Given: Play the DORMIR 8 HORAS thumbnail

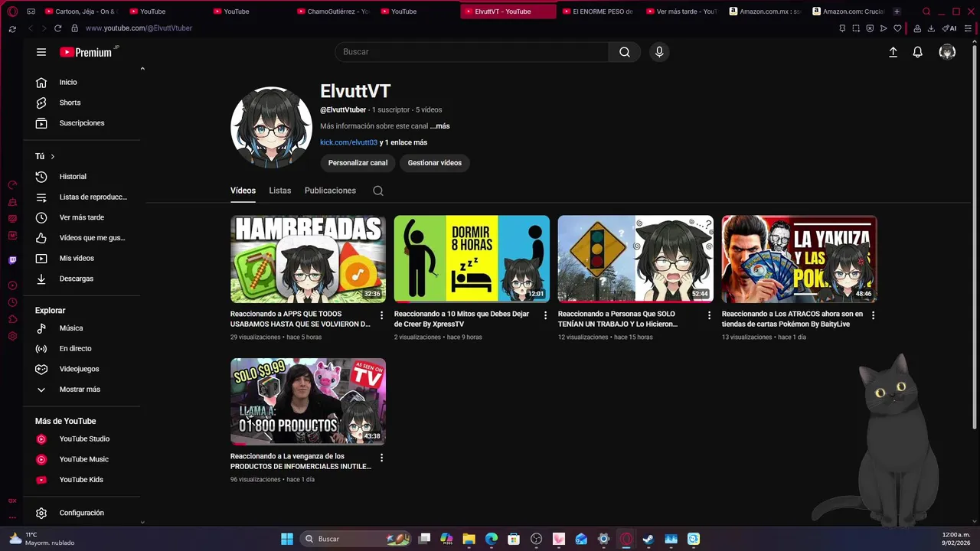Looking at the screenshot, I should (472, 259).
